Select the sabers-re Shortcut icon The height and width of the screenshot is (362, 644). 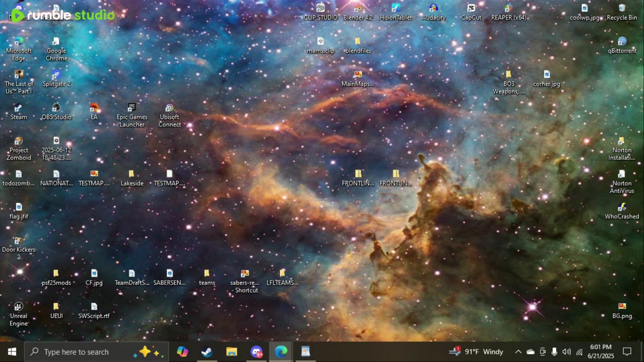(245, 281)
